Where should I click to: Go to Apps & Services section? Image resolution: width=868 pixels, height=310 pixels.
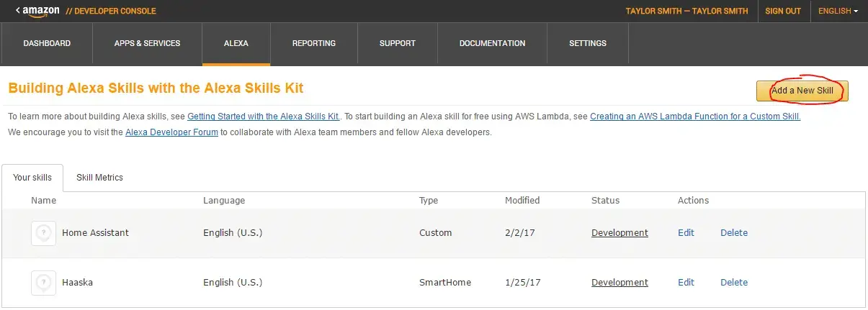(x=147, y=43)
